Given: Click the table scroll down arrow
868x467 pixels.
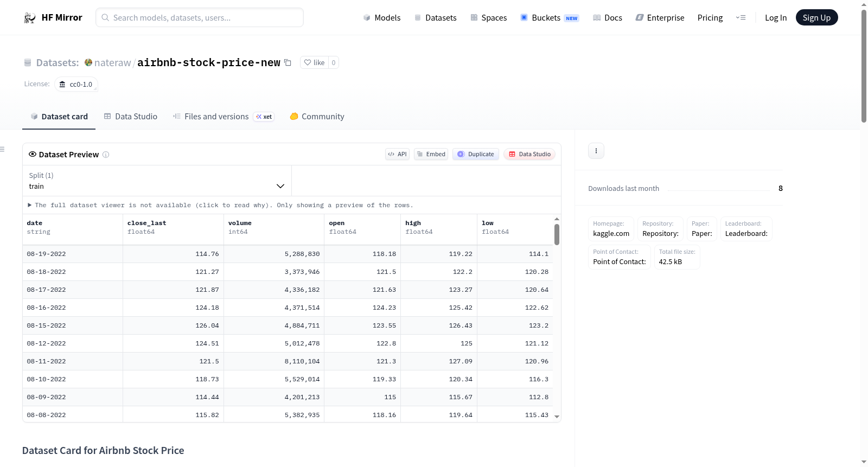Looking at the screenshot, I should pyautogui.click(x=557, y=417).
